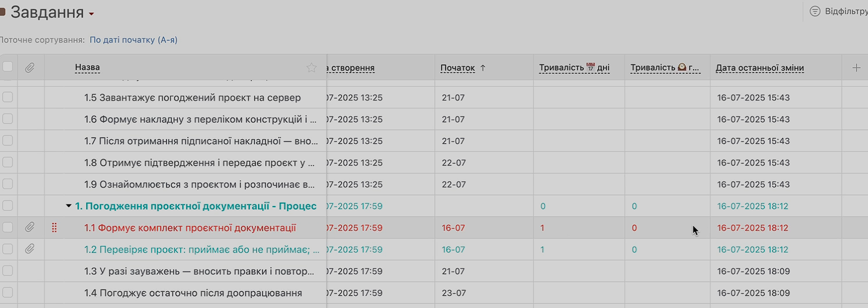This screenshot has height=308, width=868.
Task: Click the paperclip icon in the header row
Action: (30, 68)
